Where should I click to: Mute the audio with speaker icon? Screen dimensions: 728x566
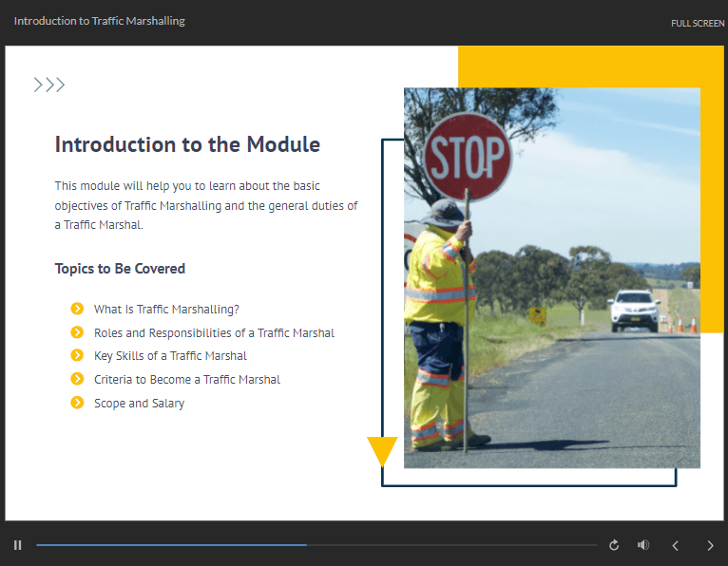643,545
